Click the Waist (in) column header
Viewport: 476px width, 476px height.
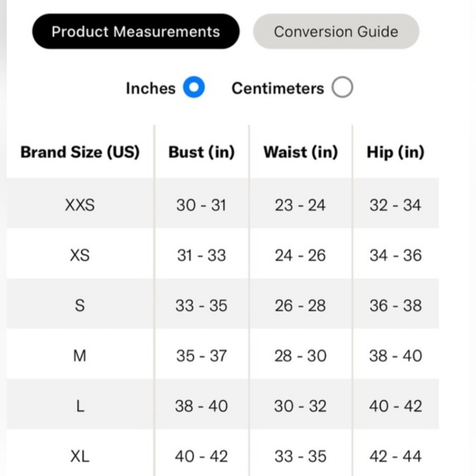coord(300,152)
